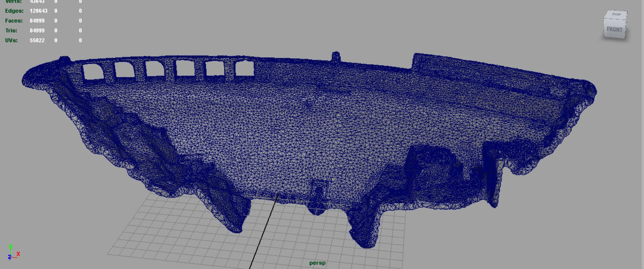The image size is (644, 269).
Task: Click the persp camera name label
Action: coord(317,263)
